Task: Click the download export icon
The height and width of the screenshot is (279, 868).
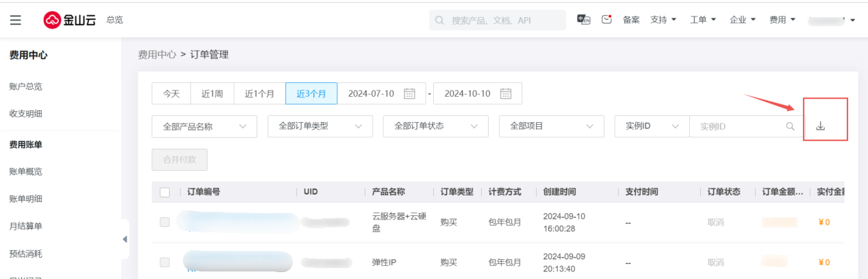Action: [821, 126]
